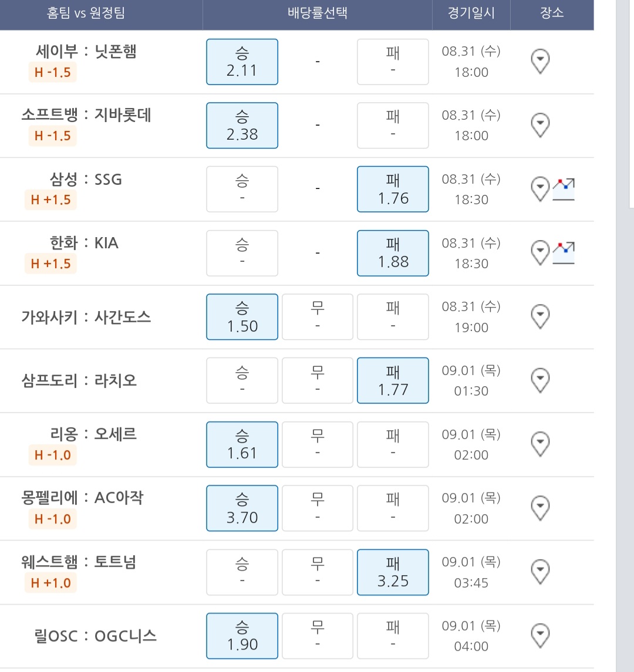Open venue pin for 릴OSC vs OGC니스
The height and width of the screenshot is (672, 634).
(x=540, y=636)
